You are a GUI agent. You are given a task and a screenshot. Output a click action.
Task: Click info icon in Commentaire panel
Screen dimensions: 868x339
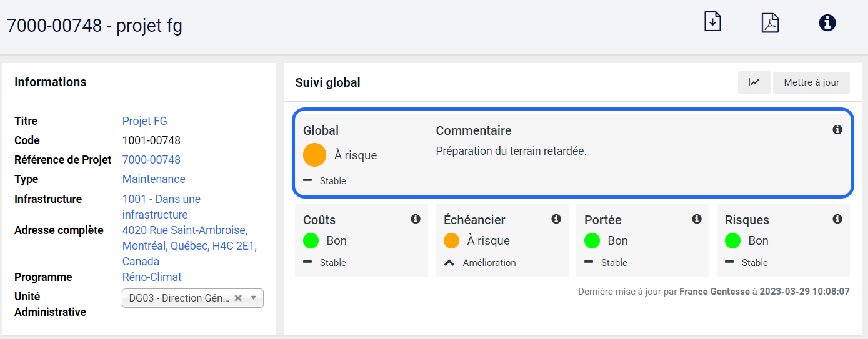(837, 130)
